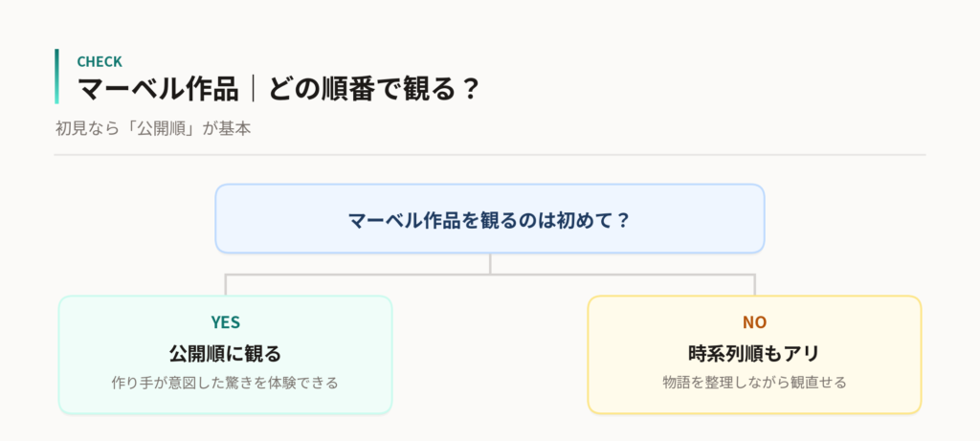Screen dimensions: 980x441
Task: Click the どの順番で観る？ title text
Action: pos(374,89)
